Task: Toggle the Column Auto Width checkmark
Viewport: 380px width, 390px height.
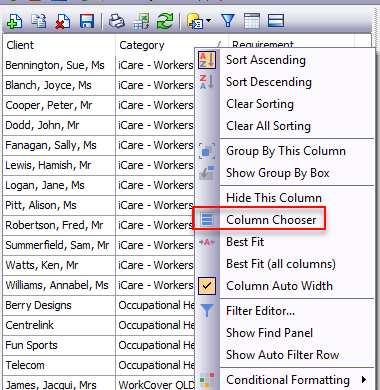Action: tap(207, 286)
